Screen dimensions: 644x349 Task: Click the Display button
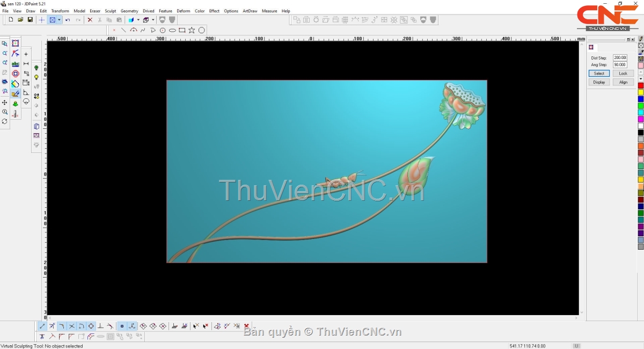(x=599, y=82)
